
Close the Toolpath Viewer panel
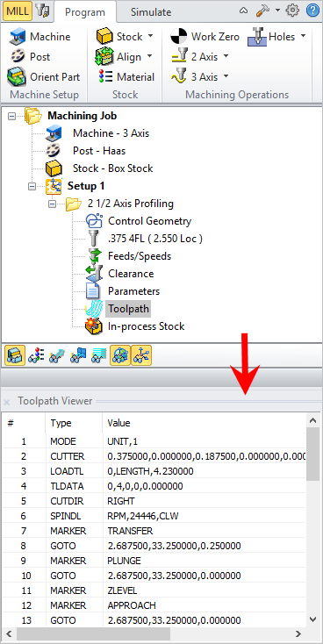[6, 402]
